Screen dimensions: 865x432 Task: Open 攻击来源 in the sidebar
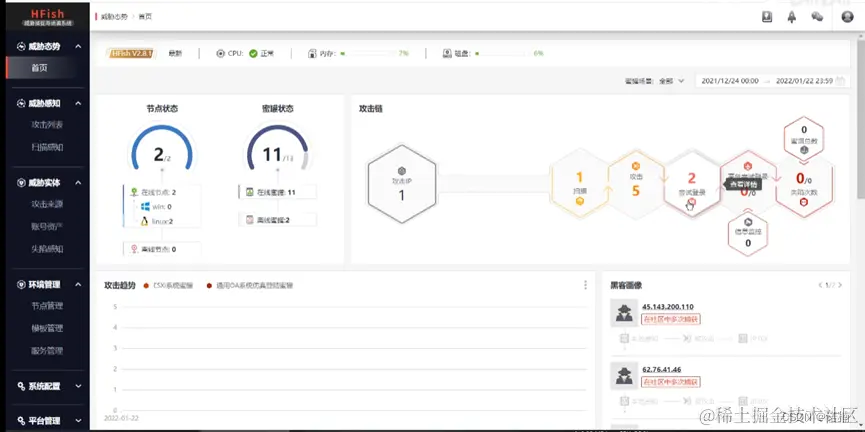[x=47, y=204]
